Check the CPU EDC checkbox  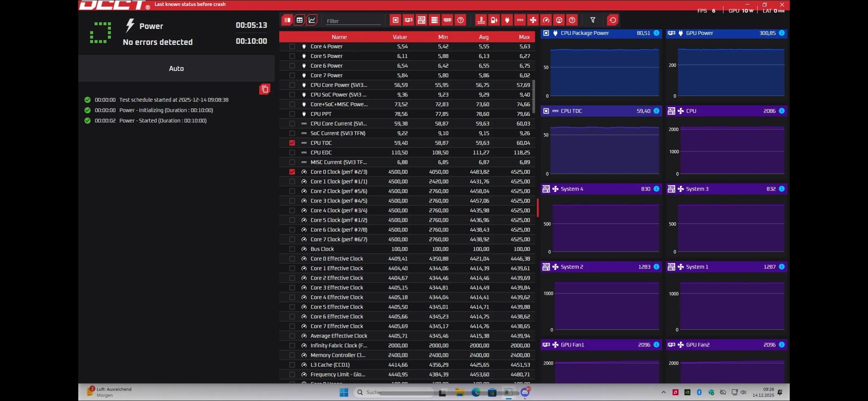click(x=292, y=153)
